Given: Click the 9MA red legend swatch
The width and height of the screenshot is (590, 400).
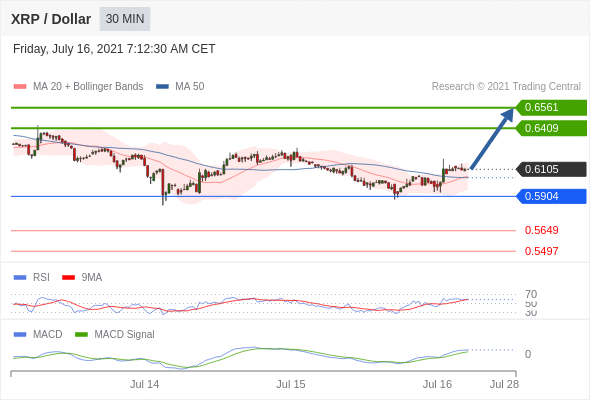Looking at the screenshot, I should (x=68, y=278).
